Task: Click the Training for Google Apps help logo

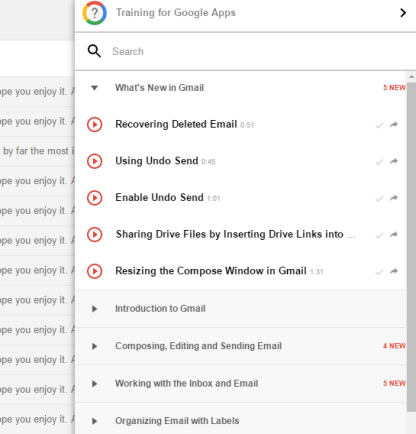Action: tap(95, 13)
